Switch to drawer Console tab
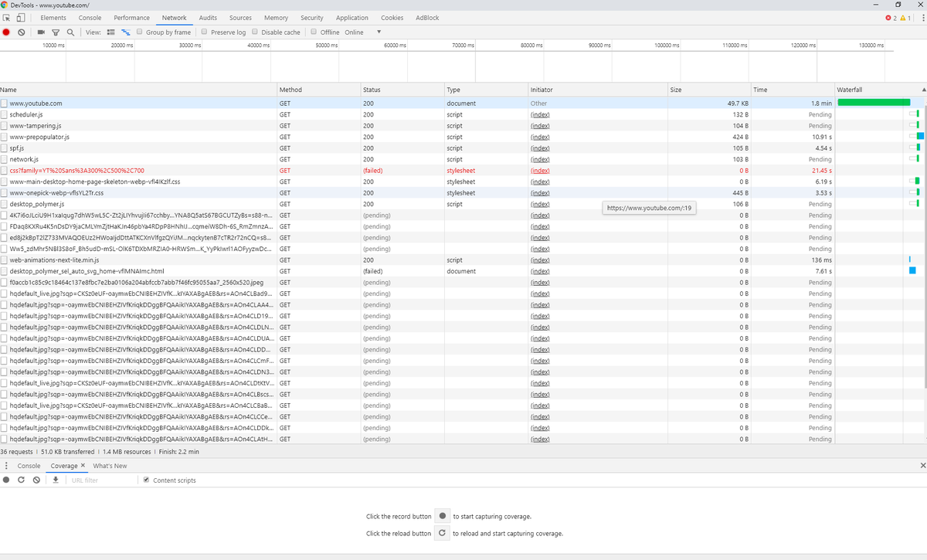Screen dimensions: 927x560 [x=29, y=466]
